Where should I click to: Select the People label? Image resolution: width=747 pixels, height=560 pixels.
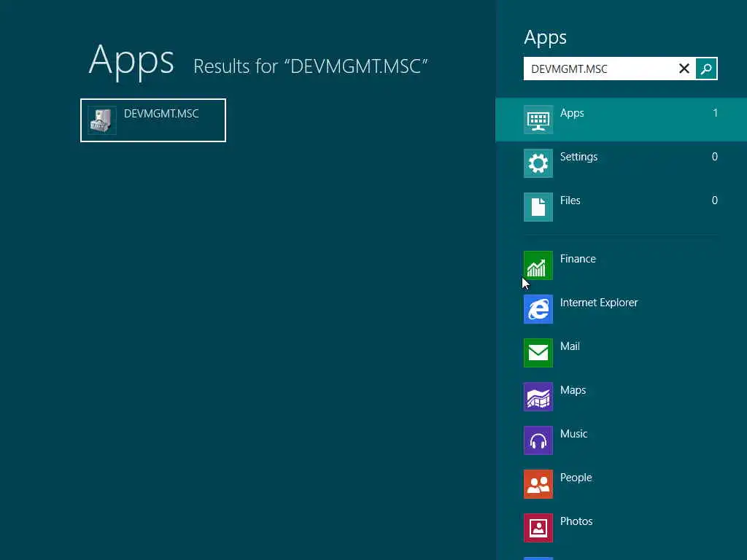[576, 478]
